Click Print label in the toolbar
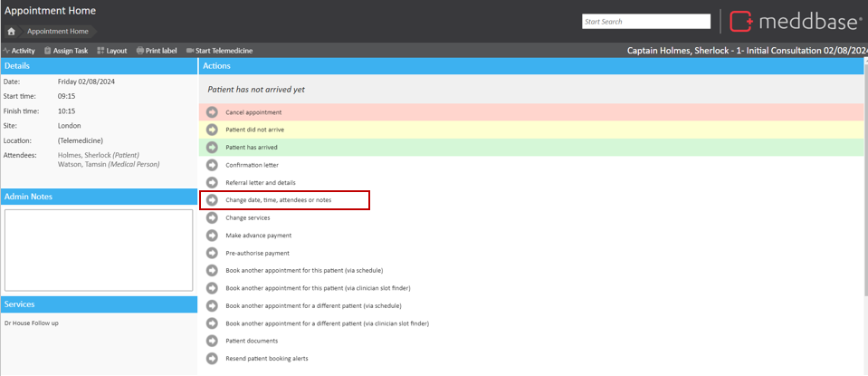This screenshot has width=868, height=376. [157, 51]
